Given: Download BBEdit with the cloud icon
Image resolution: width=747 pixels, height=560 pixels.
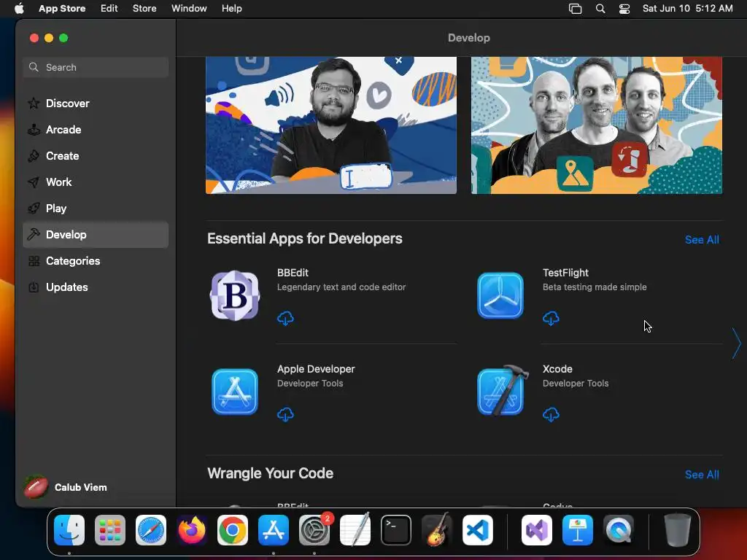Looking at the screenshot, I should click(285, 318).
